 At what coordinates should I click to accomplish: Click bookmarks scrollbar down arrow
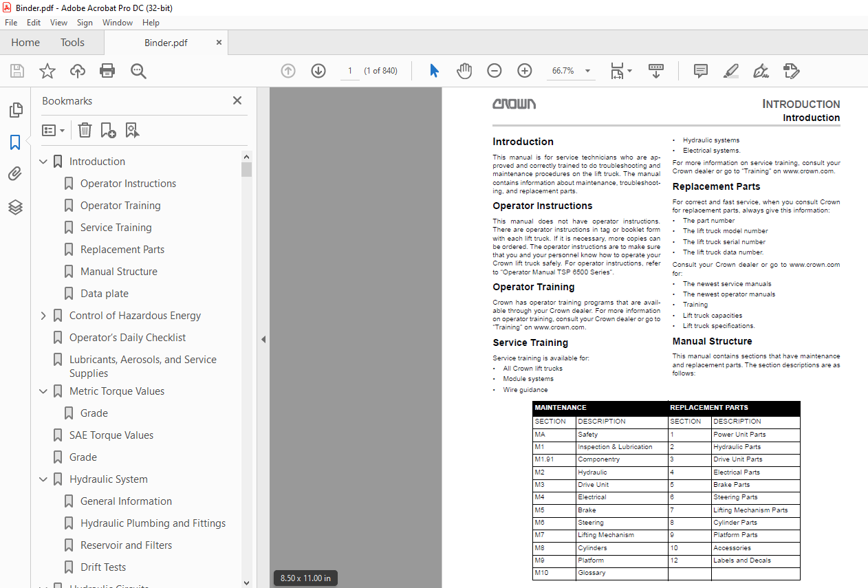tap(247, 582)
